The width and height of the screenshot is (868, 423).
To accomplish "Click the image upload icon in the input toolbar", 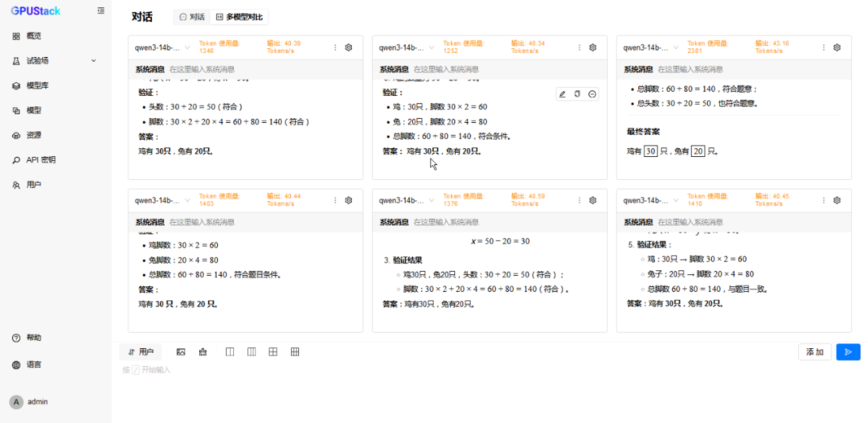I will pyautogui.click(x=181, y=352).
